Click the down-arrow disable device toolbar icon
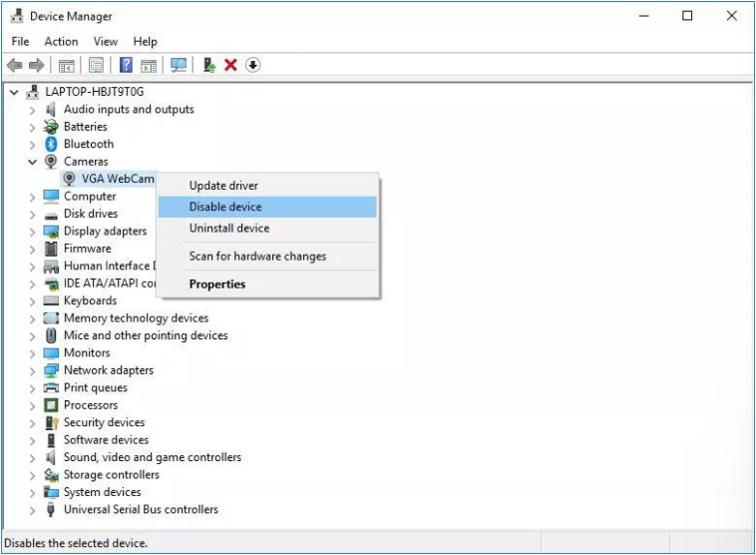756x555 pixels. 252,65
